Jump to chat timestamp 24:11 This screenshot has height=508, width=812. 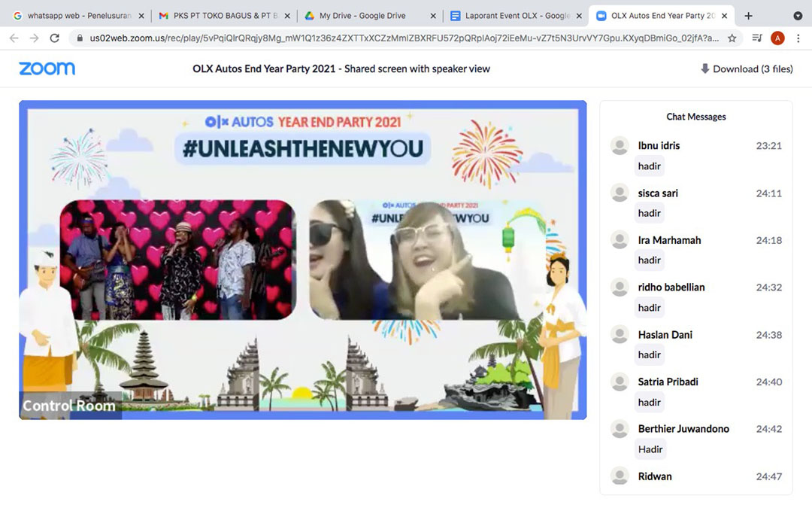[768, 193]
